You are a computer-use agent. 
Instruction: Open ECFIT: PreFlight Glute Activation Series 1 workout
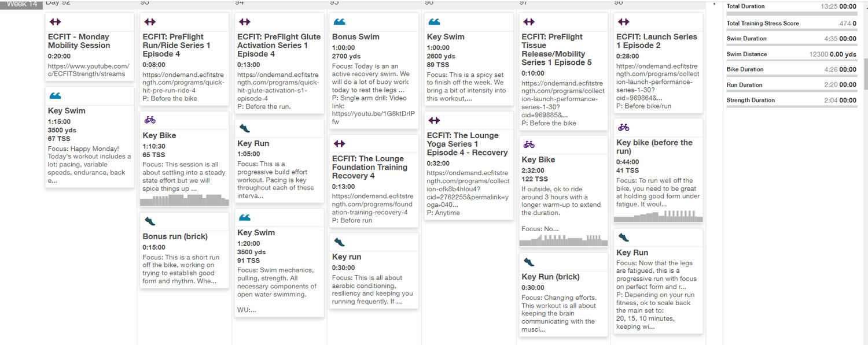[279, 45]
